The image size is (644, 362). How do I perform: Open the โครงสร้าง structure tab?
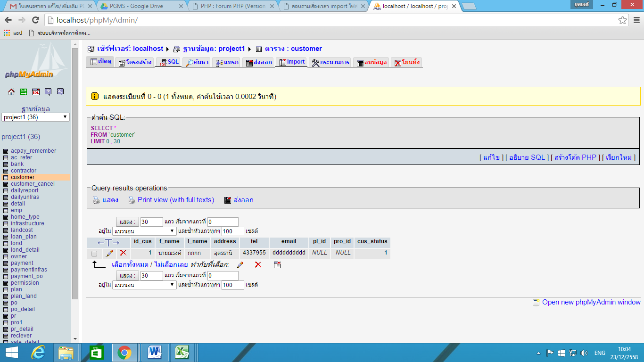[x=134, y=62]
